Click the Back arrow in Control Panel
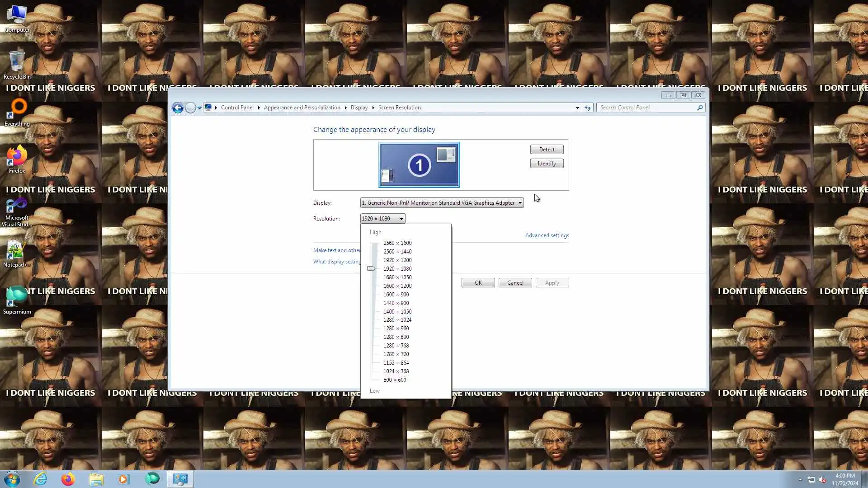 [x=178, y=108]
